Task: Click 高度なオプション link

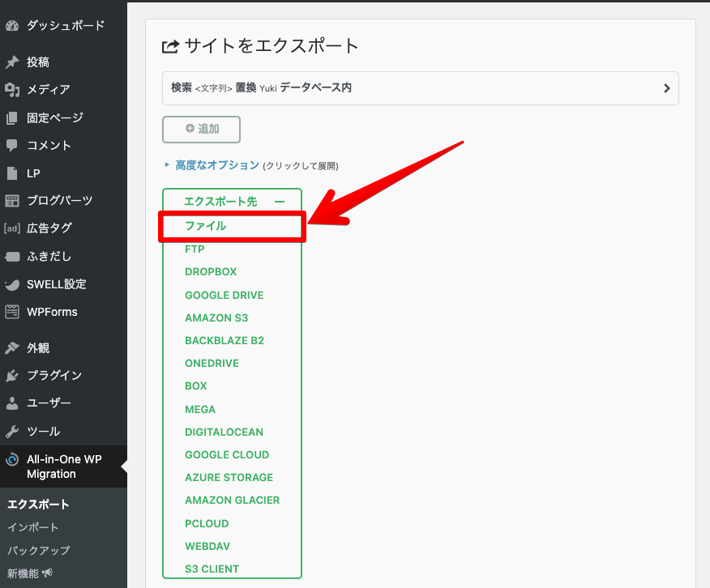Action: click(x=217, y=165)
